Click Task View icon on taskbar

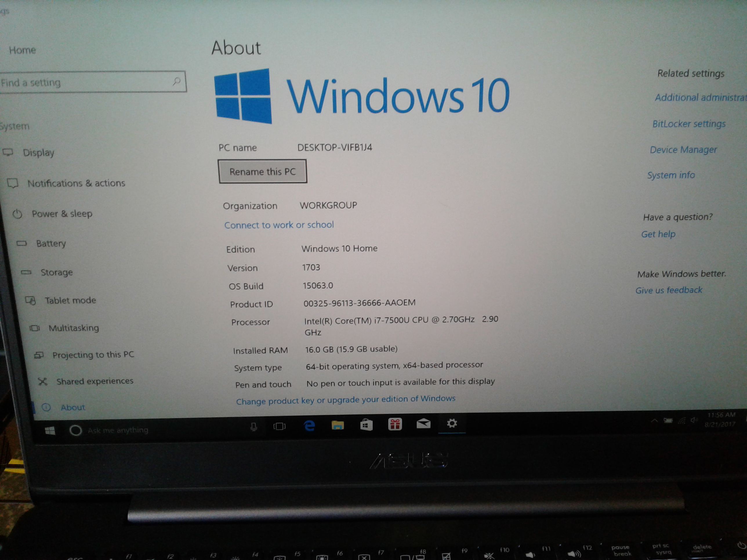(x=279, y=427)
